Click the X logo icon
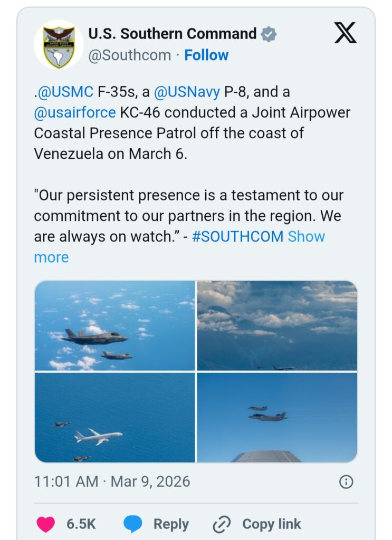The height and width of the screenshot is (540, 392). pos(346,33)
